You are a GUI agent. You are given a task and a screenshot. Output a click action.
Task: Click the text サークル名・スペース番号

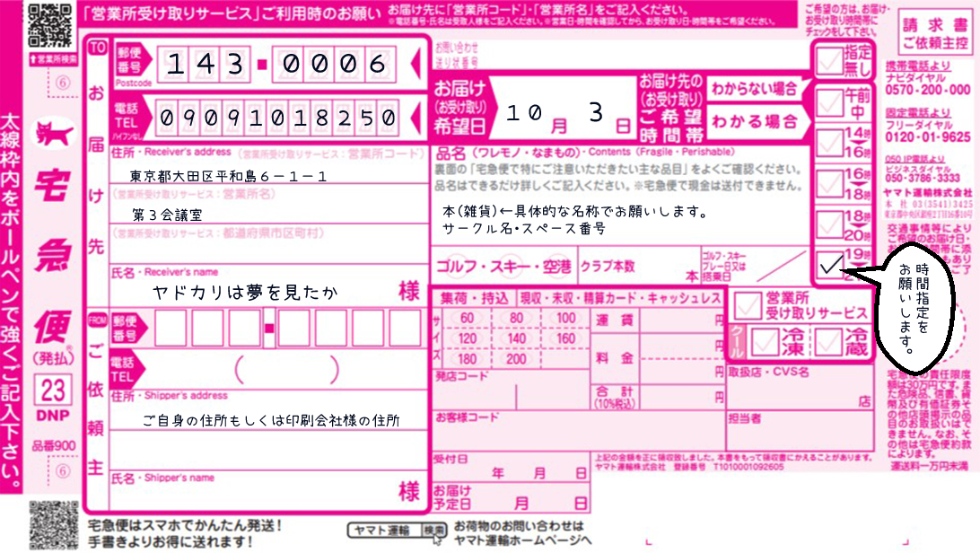[x=524, y=229]
